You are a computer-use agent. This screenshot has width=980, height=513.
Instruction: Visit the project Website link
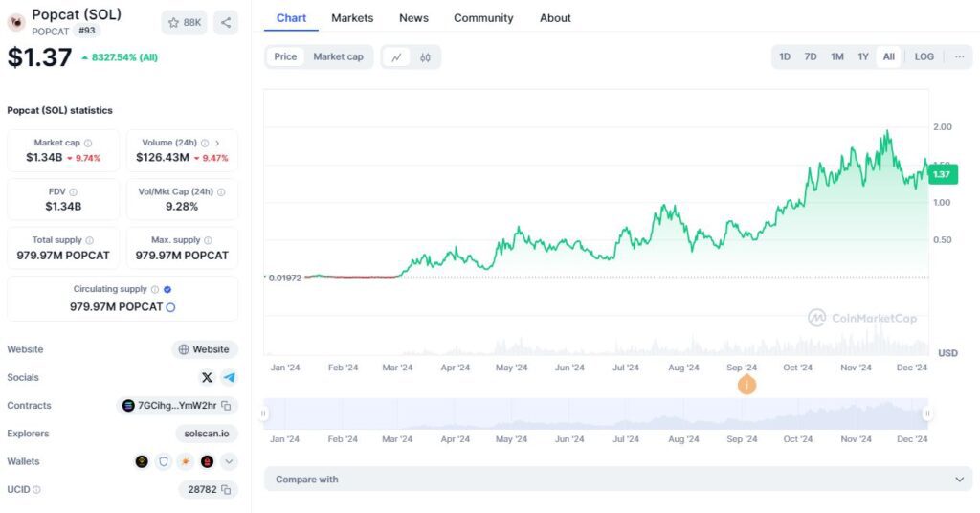tap(205, 349)
